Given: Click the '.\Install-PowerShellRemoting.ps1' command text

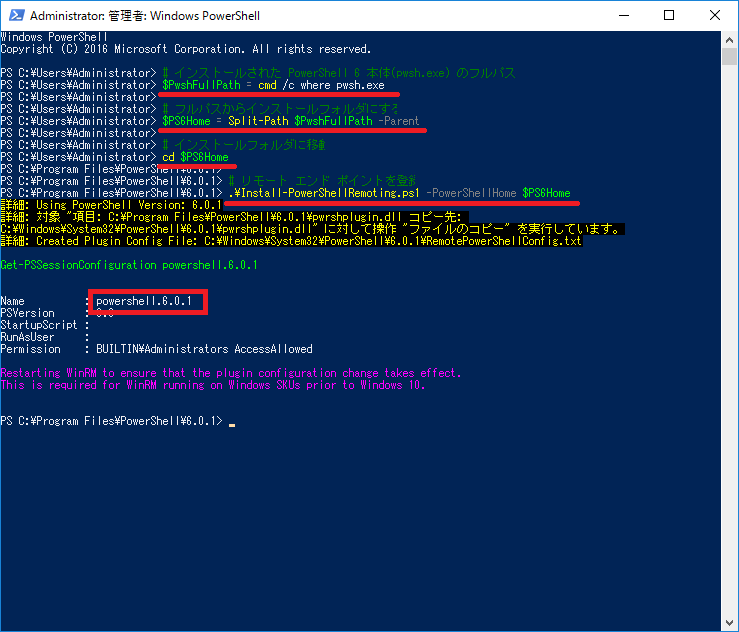Looking at the screenshot, I should click(x=324, y=193).
